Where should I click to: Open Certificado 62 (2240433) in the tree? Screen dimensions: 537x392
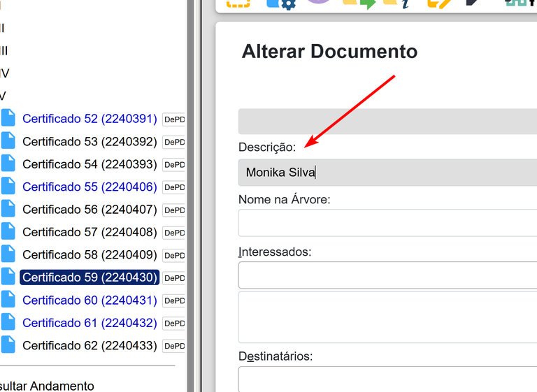89,345
